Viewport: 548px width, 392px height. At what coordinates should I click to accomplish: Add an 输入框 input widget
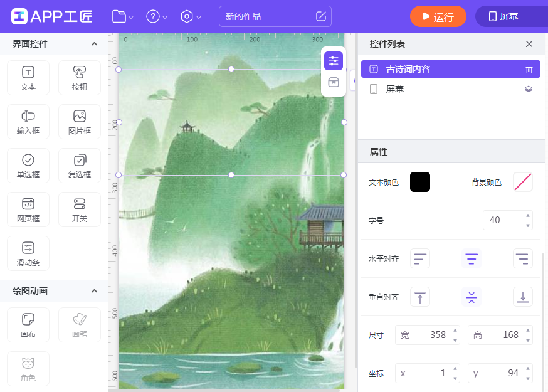click(28, 122)
